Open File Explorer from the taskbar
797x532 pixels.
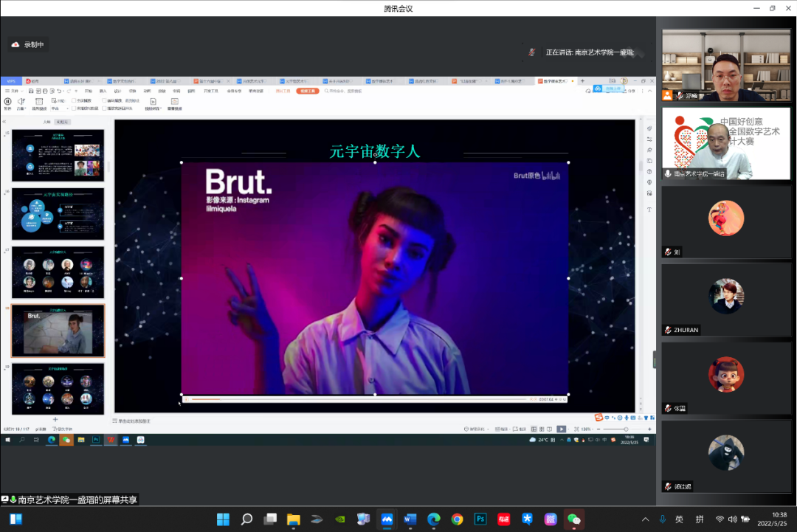(293, 519)
